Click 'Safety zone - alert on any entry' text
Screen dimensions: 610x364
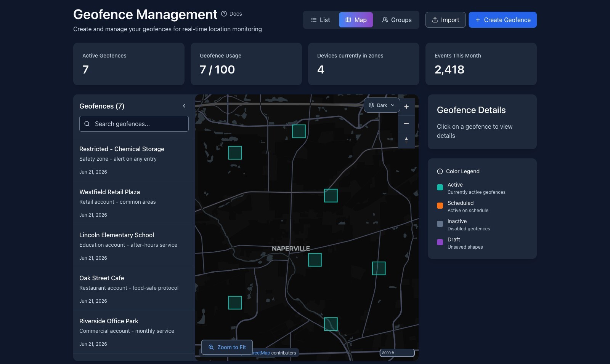pos(118,159)
